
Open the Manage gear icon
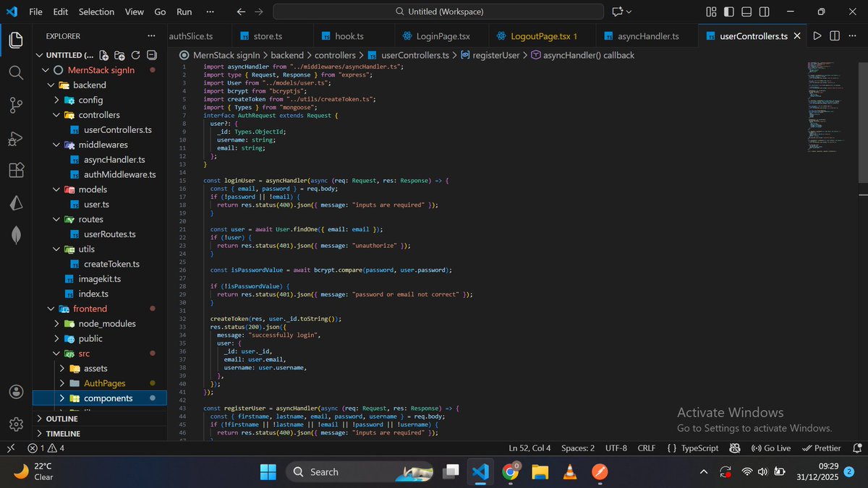pyautogui.click(x=16, y=424)
